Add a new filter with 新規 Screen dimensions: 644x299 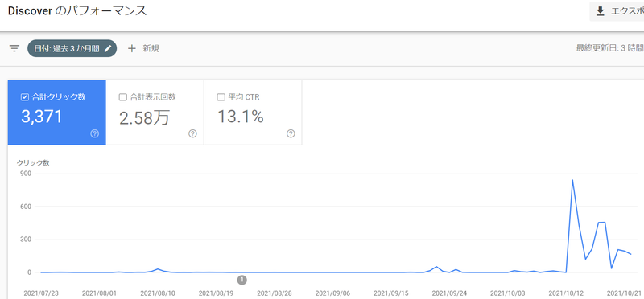click(144, 48)
